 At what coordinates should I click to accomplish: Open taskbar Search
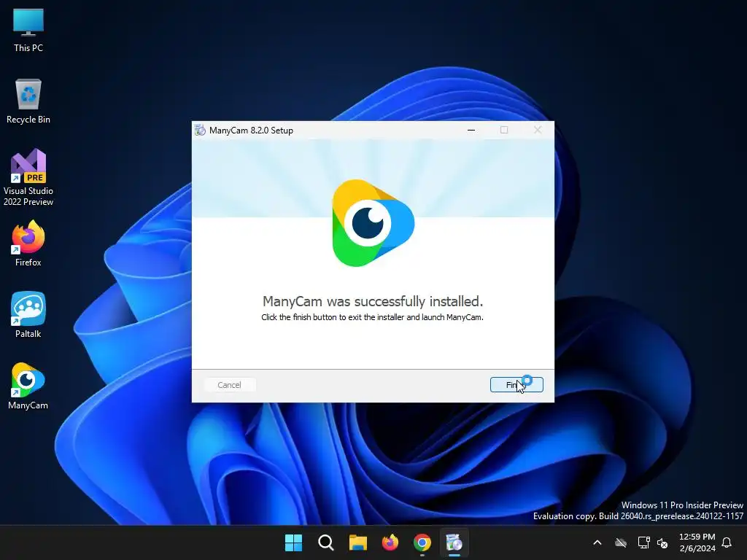[x=326, y=542]
